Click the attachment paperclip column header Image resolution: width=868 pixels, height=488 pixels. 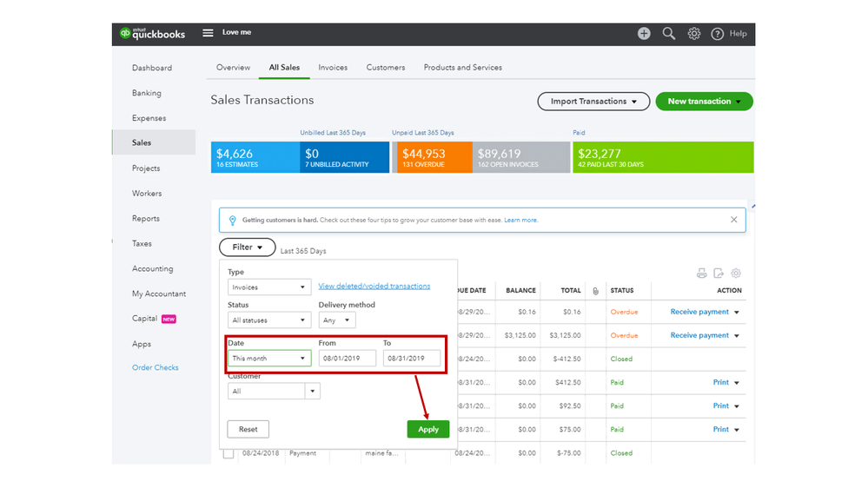pos(596,291)
